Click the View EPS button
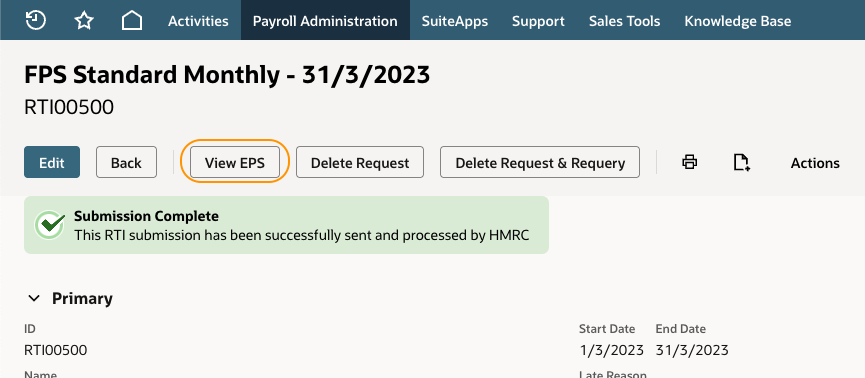This screenshot has height=378, width=865. coord(234,162)
